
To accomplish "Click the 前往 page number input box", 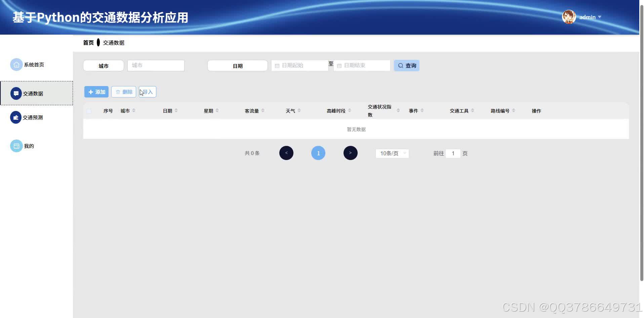I will pyautogui.click(x=453, y=153).
